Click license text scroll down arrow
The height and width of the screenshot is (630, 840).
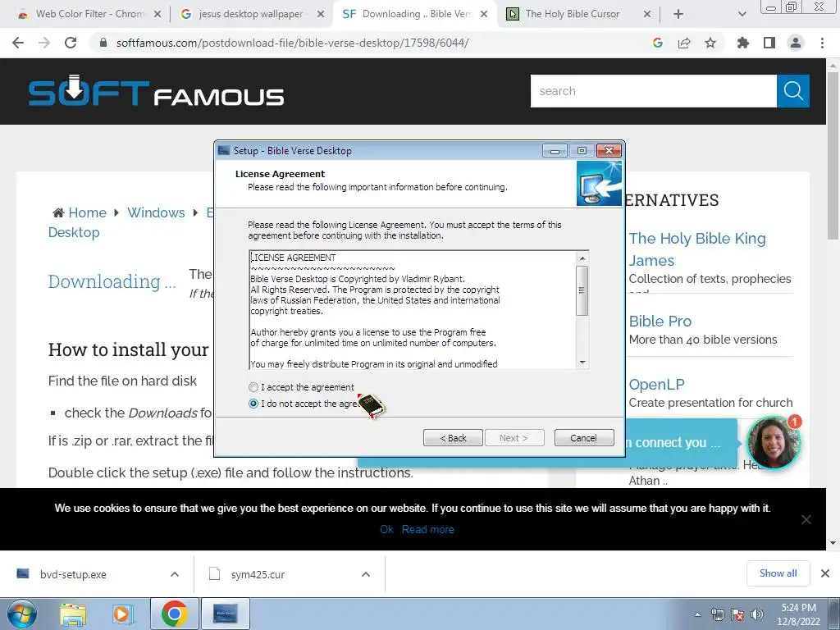pyautogui.click(x=582, y=363)
